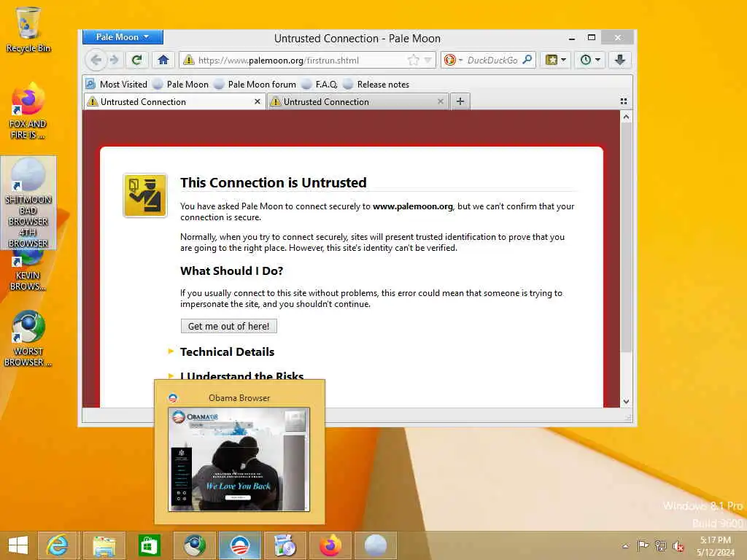Screen dimensions: 747x560
Task: Open File Explorer from the taskbar
Action: 104,545
